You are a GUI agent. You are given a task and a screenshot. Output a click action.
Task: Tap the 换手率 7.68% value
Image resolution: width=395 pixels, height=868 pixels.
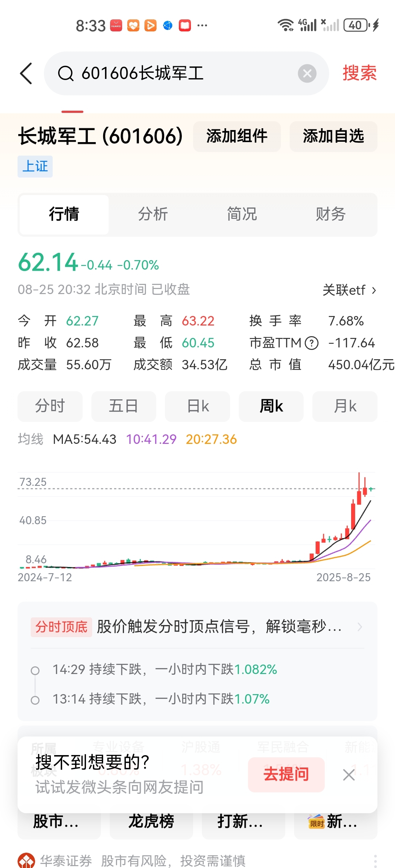(x=346, y=321)
